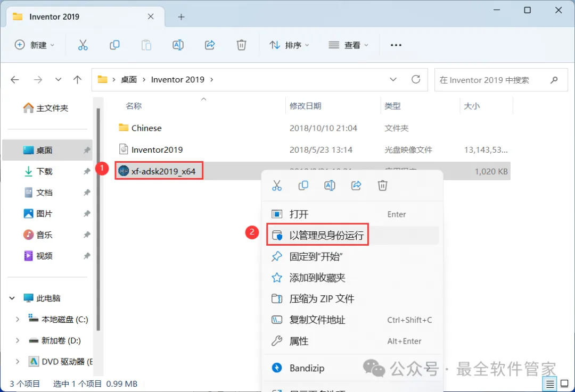
Task: Click the navigation pane scrollbar
Action: pos(98,220)
